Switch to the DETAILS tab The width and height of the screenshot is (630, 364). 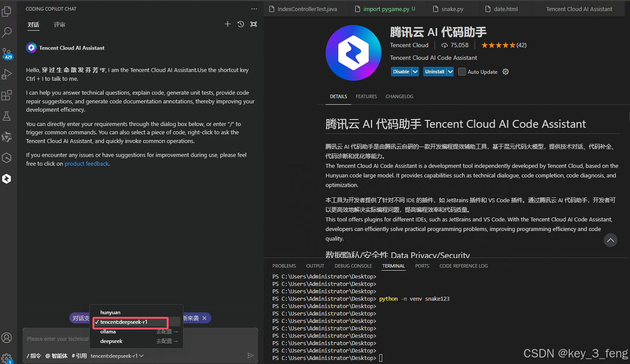pos(339,97)
